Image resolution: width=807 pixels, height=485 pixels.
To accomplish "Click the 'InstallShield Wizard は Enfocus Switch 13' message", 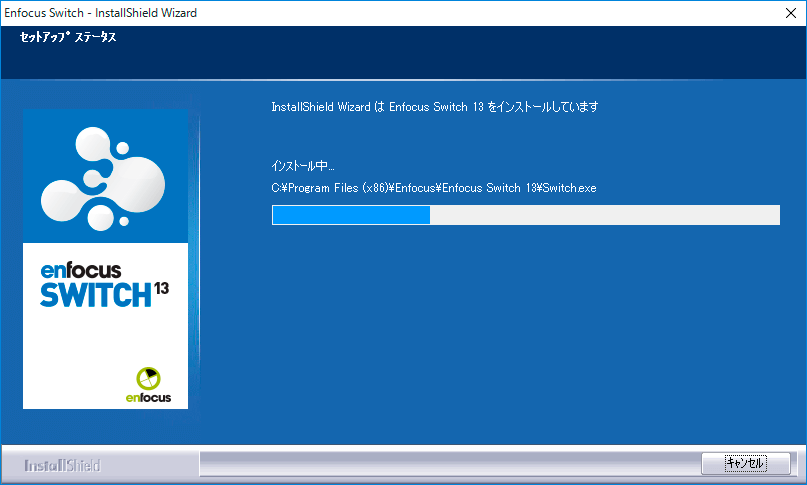I will tap(434, 107).
